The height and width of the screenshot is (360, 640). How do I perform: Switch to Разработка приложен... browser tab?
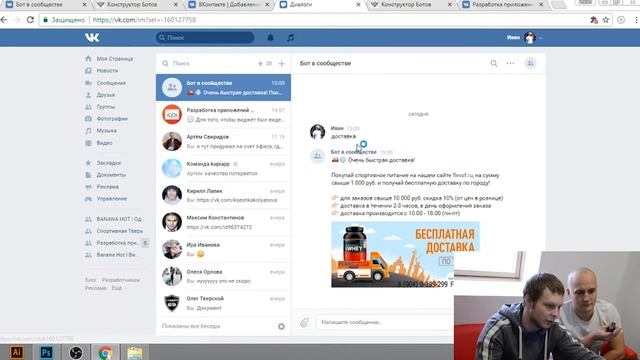click(502, 4)
